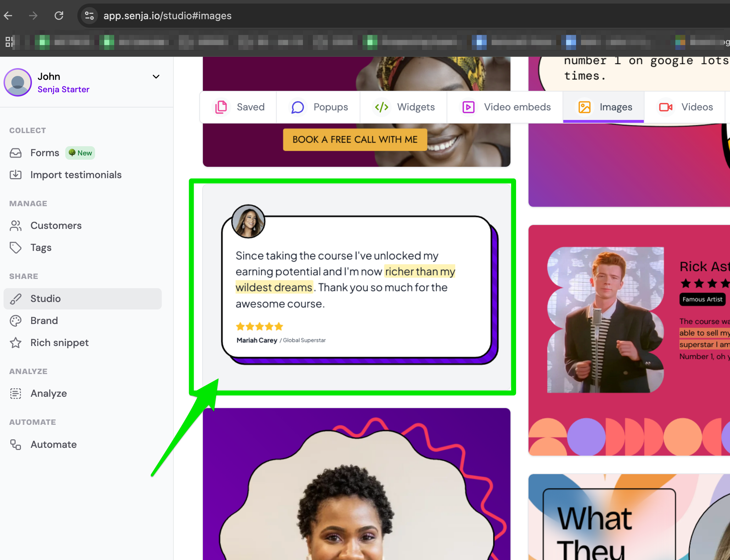Reload the page with refresh button
This screenshot has height=560, width=730.
[x=59, y=16]
